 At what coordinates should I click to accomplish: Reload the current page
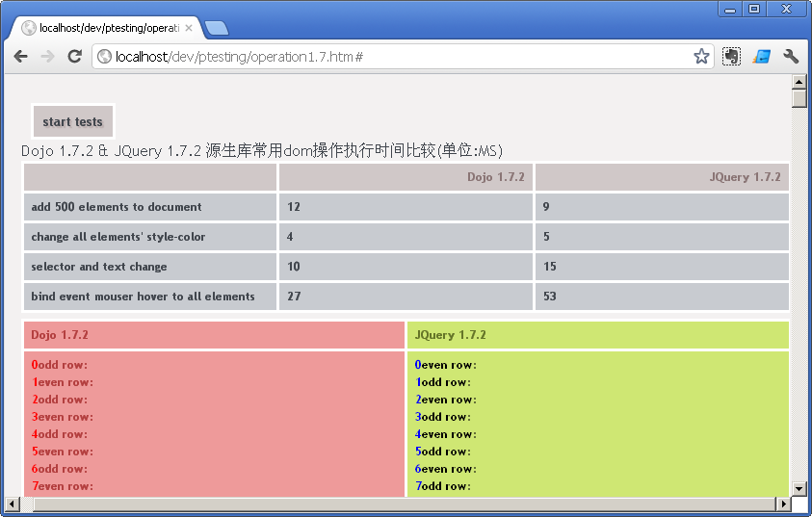[x=75, y=56]
